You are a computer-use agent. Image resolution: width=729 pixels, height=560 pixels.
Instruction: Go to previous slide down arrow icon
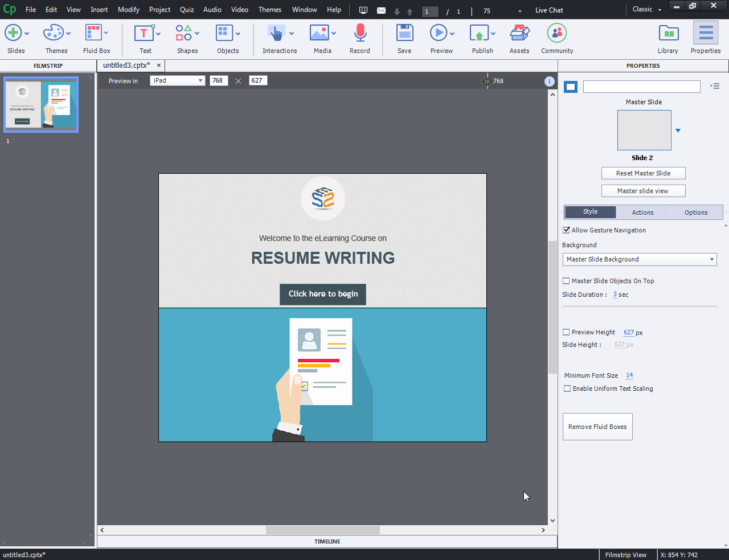(397, 11)
